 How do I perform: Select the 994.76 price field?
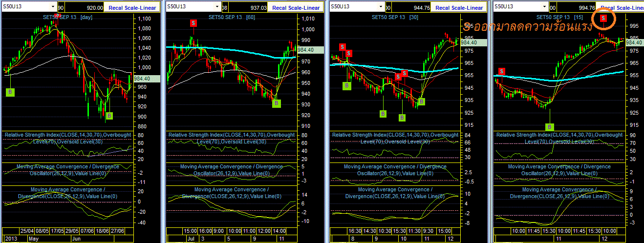tap(576, 7)
